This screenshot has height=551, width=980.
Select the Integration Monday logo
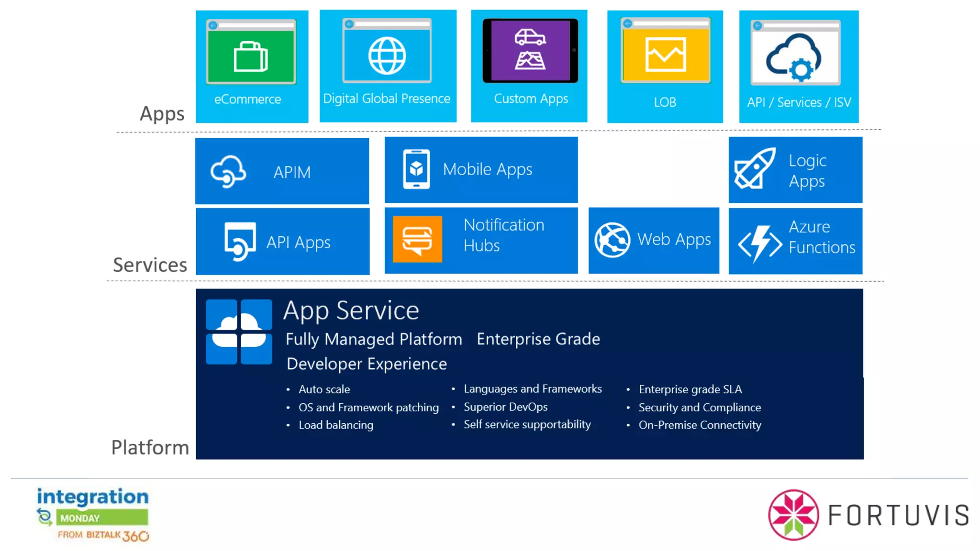[93, 514]
